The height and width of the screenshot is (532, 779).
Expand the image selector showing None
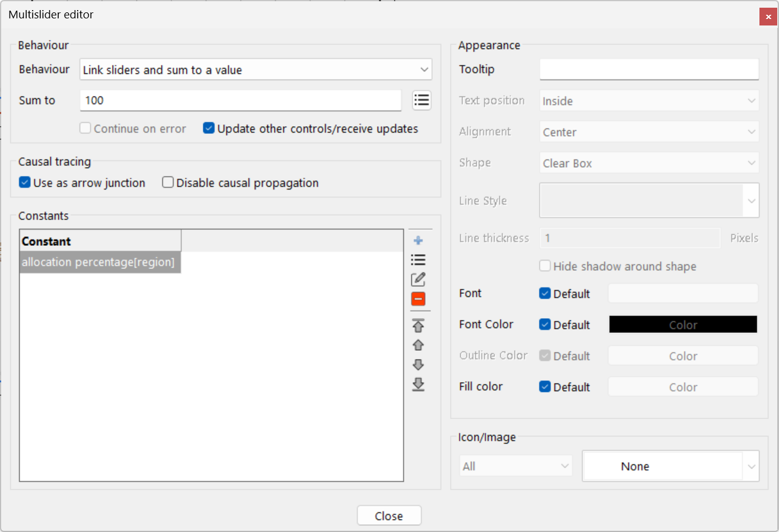[x=671, y=466]
